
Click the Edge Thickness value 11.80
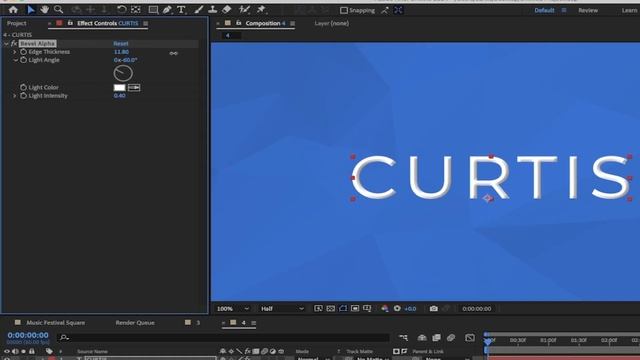click(x=121, y=52)
